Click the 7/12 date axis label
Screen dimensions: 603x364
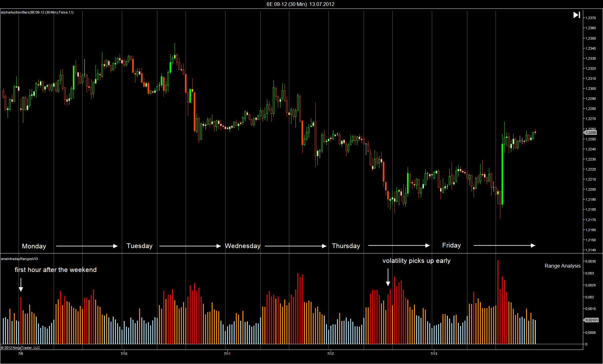coord(330,354)
